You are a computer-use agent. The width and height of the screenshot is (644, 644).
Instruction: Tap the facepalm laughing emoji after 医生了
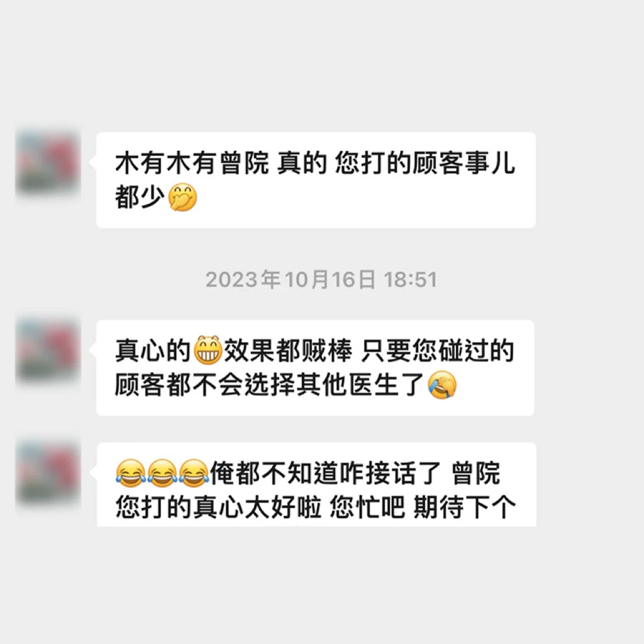pos(442,386)
